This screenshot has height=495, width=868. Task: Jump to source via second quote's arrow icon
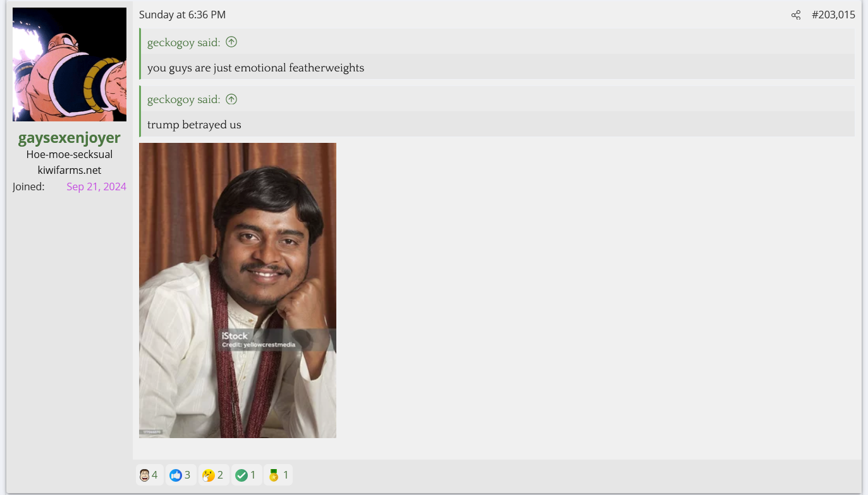pyautogui.click(x=231, y=99)
